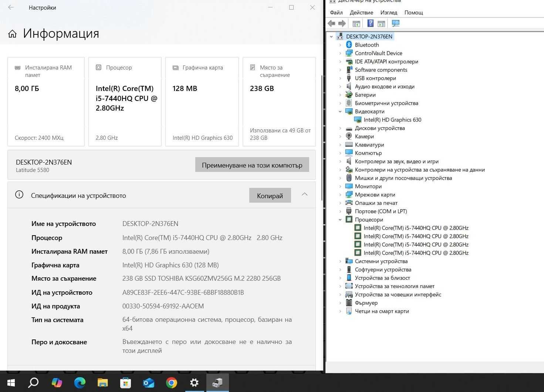Click the Help icon in Device Manager toolbar
The height and width of the screenshot is (392, 544).
(x=370, y=23)
